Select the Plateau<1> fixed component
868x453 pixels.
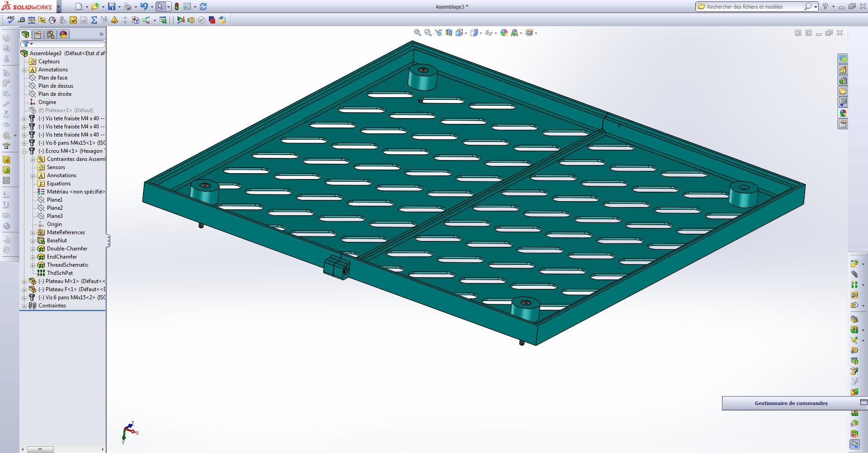point(66,110)
